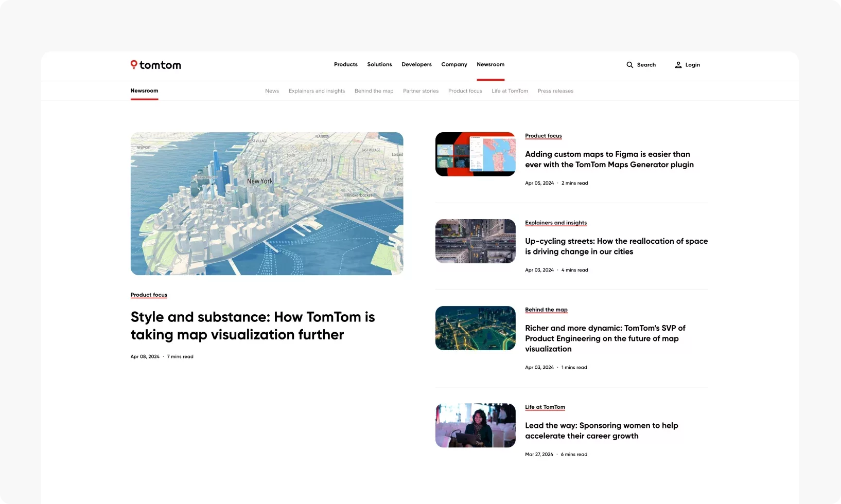This screenshot has height=504, width=841.
Task: Click the TomTom logo
Action: [x=155, y=65]
